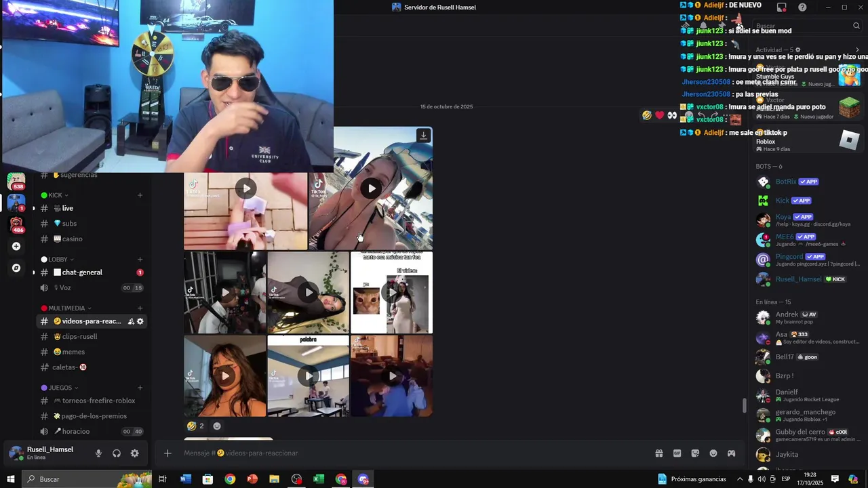Image resolution: width=868 pixels, height=488 pixels.
Task: Open user settings gear next to Rusell_Hamsel
Action: click(134, 453)
